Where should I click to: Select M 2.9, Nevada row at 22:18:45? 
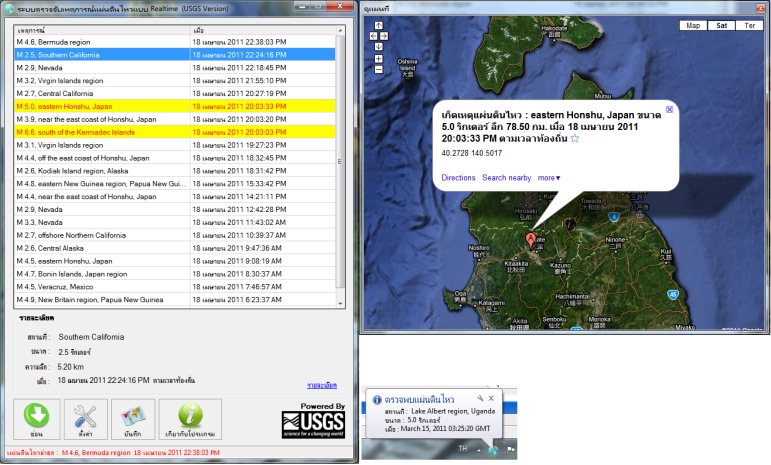click(175, 68)
